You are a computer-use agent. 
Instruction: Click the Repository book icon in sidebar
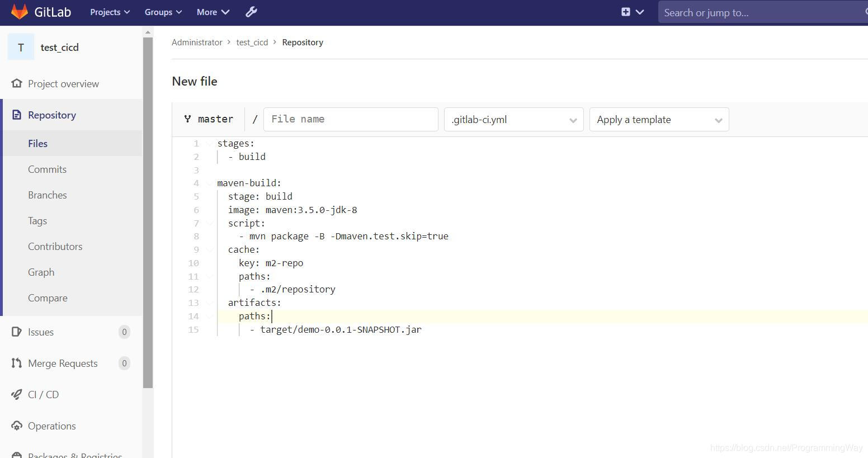pos(16,115)
